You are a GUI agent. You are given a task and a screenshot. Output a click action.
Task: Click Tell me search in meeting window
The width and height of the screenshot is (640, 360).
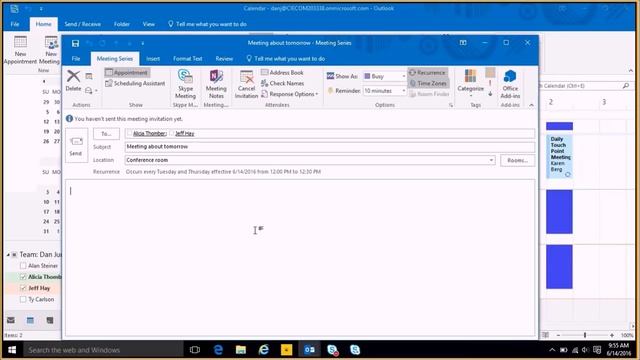tap(286, 59)
